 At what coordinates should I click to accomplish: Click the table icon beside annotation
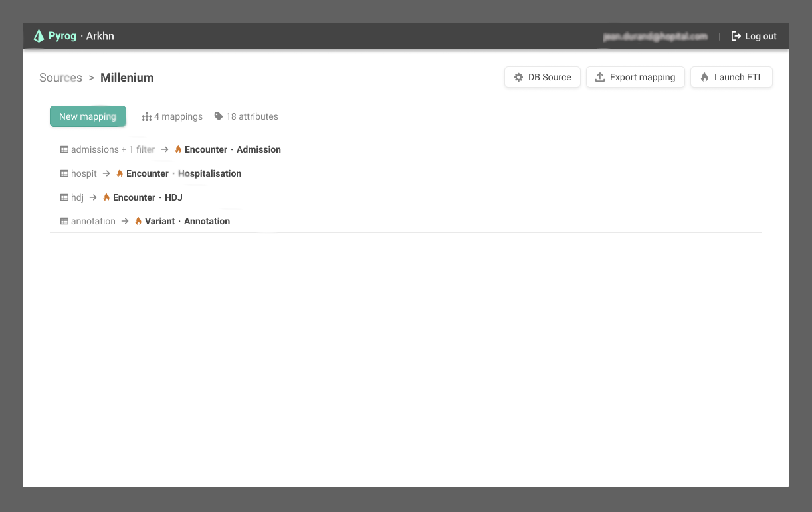click(x=64, y=221)
